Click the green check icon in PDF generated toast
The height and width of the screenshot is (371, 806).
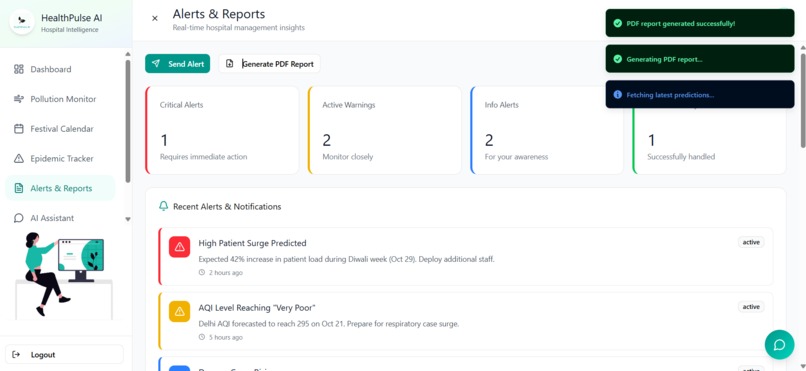tap(617, 24)
